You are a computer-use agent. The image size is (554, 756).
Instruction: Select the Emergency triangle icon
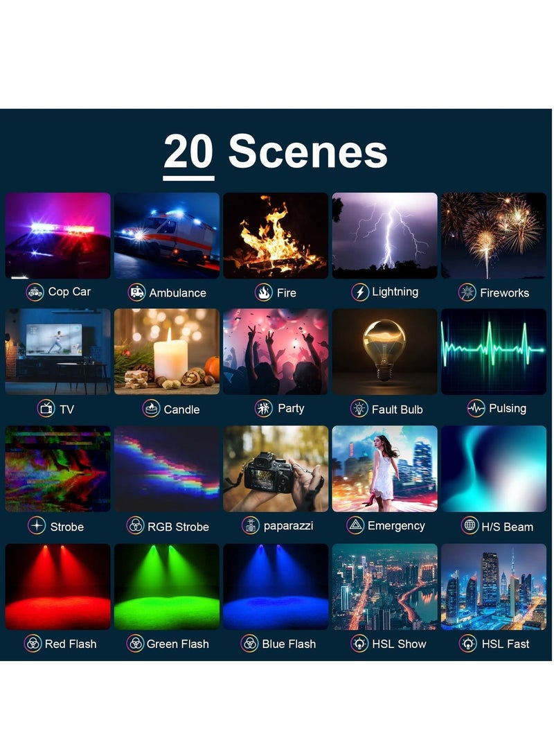(355, 525)
